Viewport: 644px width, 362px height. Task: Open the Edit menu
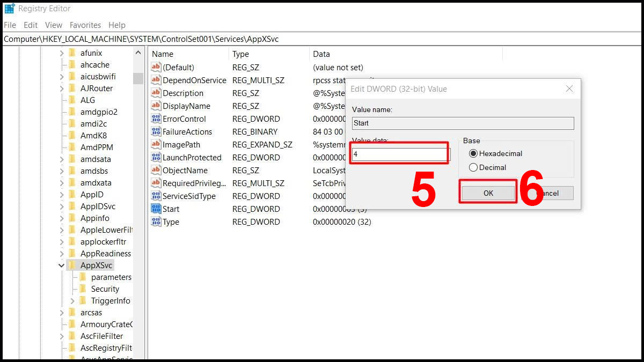click(x=31, y=25)
